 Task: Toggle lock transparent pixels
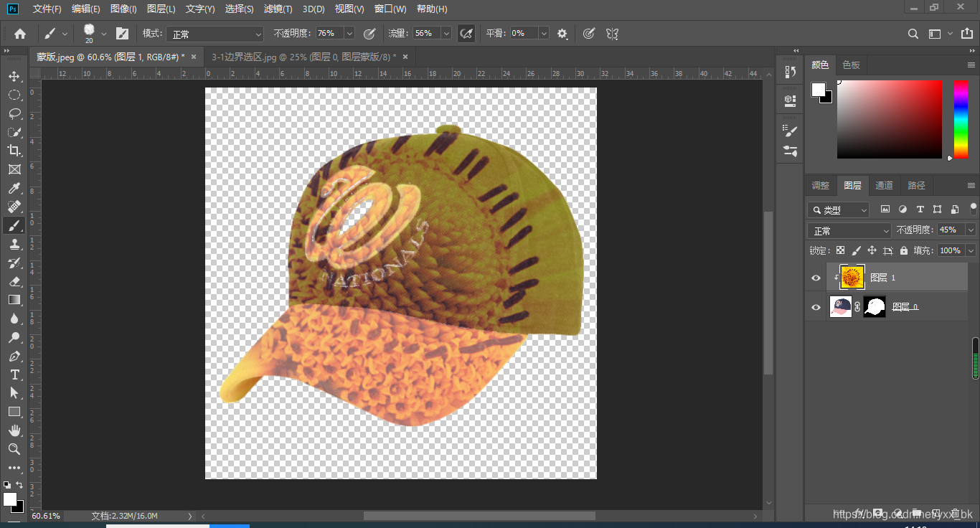(x=840, y=250)
